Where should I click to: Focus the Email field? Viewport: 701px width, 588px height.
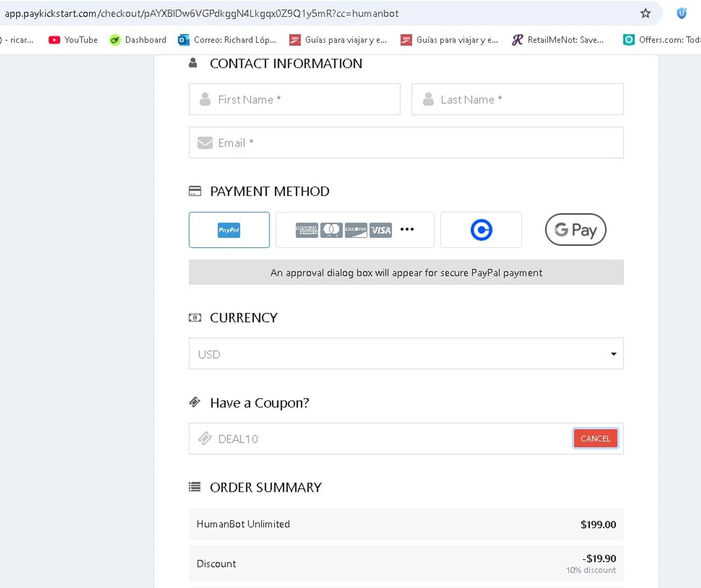[x=406, y=142]
